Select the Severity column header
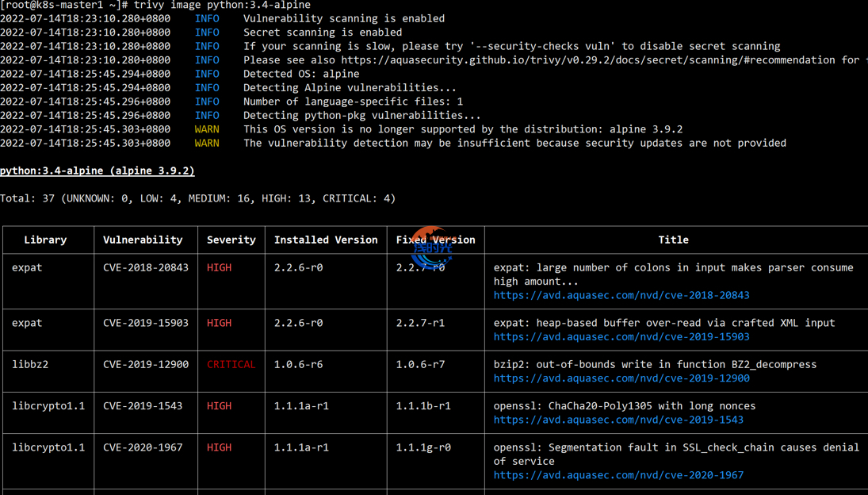Screen dimensions: 868x495 [x=231, y=240]
